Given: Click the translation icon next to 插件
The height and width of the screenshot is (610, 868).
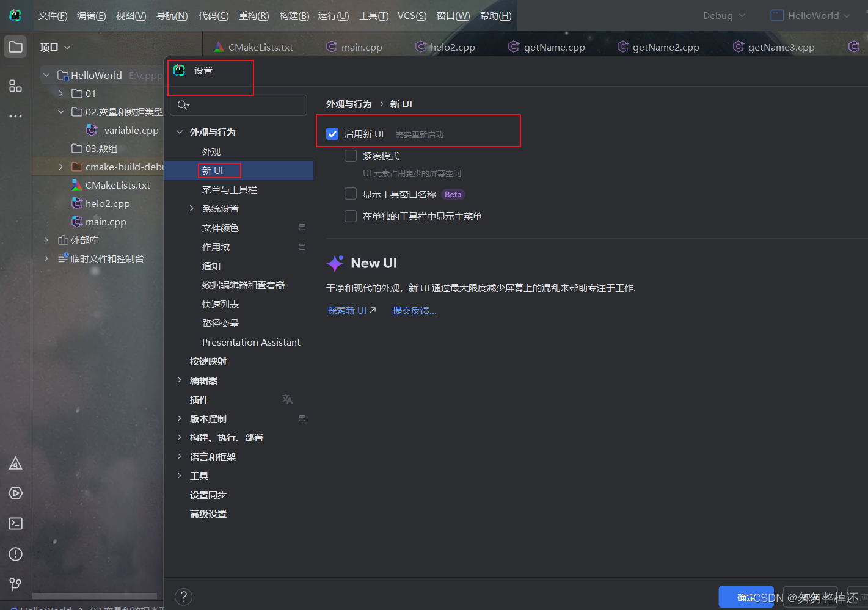Looking at the screenshot, I should pos(287,399).
